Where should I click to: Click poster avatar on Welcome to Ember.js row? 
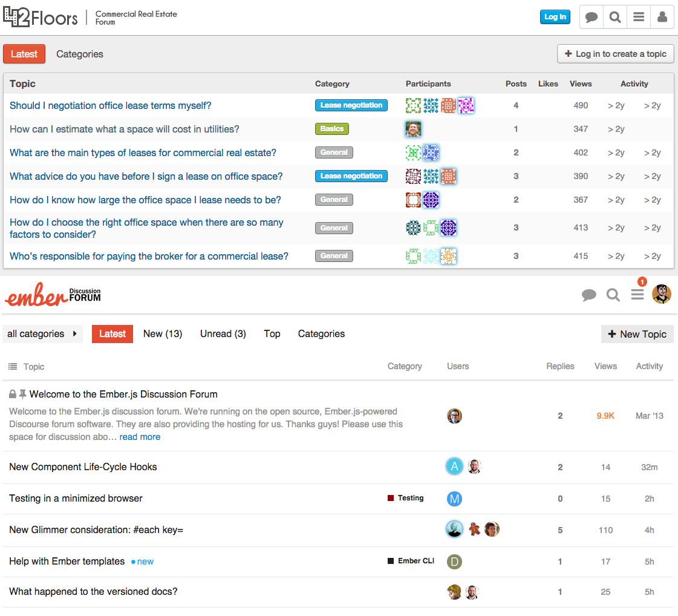(454, 416)
